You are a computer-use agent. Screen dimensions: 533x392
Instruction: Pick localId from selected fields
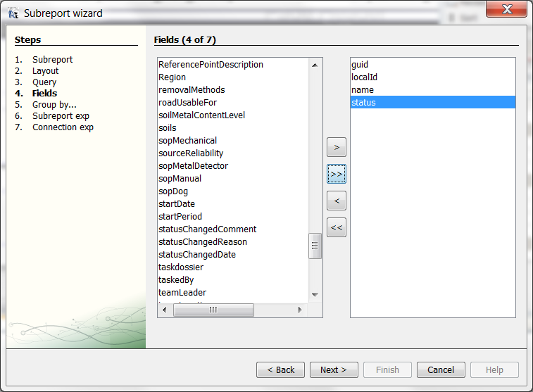(364, 77)
